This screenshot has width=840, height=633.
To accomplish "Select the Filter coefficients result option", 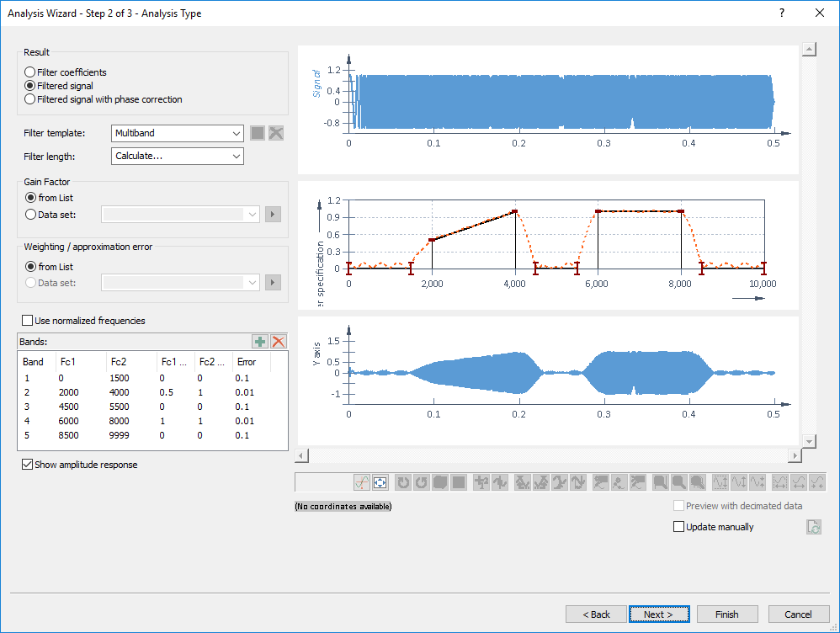I will (x=66, y=72).
